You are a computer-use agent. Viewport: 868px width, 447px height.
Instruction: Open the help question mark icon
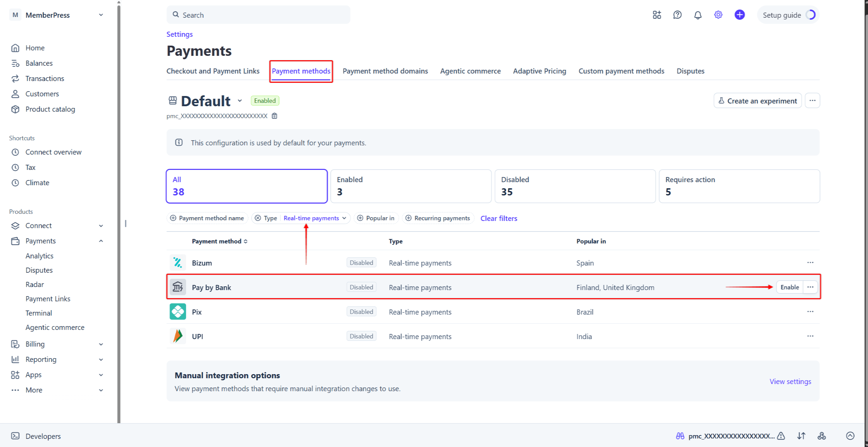click(677, 15)
